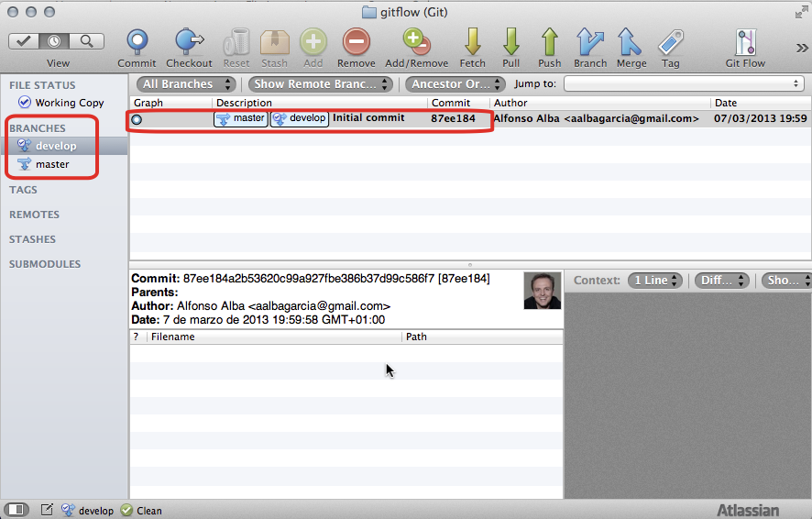This screenshot has width=812, height=519.
Task: Expand the Jump to combo box
Action: (x=683, y=84)
